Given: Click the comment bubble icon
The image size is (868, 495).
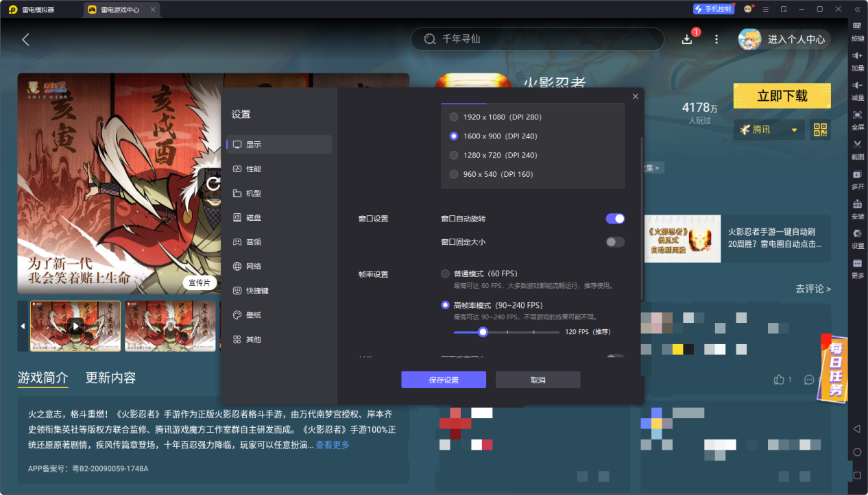Looking at the screenshot, I should click(809, 379).
